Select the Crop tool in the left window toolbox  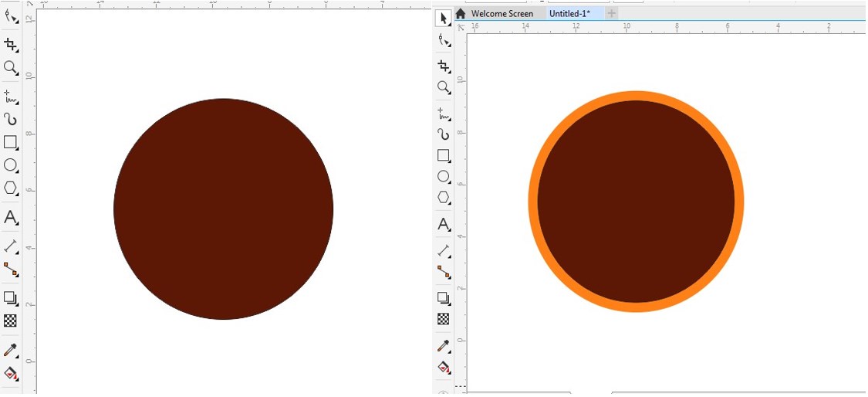pyautogui.click(x=11, y=44)
